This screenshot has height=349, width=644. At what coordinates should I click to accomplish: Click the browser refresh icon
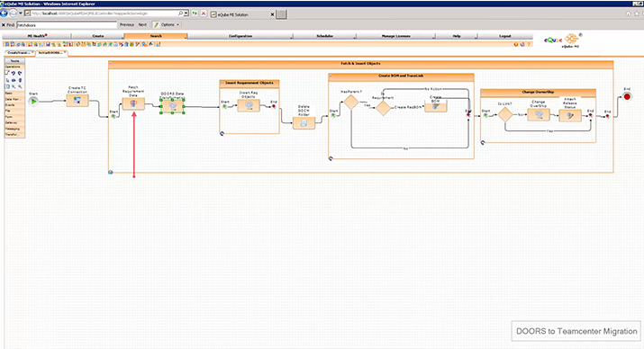[x=195, y=13]
